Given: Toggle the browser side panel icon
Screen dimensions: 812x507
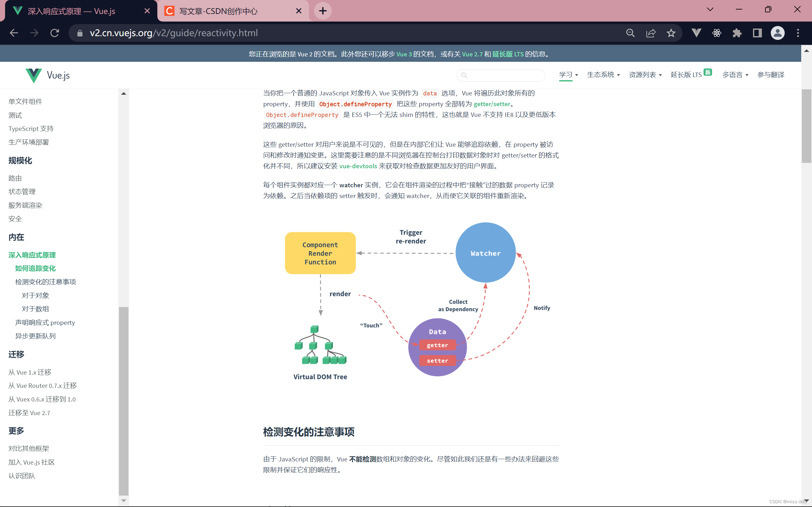Looking at the screenshot, I should pos(757,33).
